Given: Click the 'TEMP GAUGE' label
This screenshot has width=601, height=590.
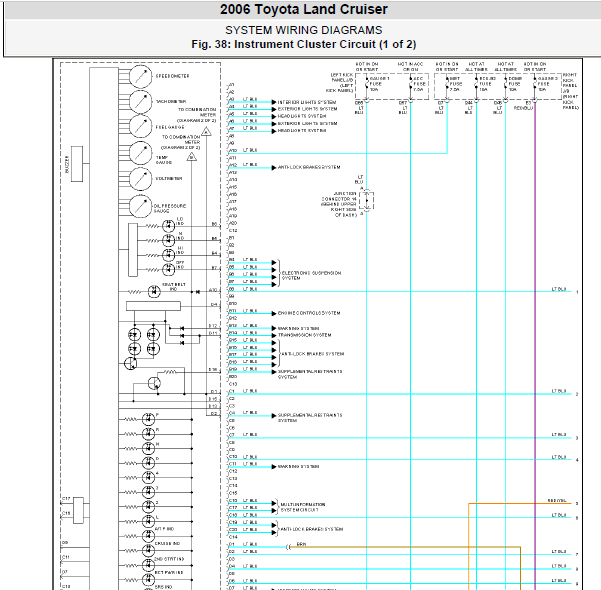Looking at the screenshot, I should 164,160.
